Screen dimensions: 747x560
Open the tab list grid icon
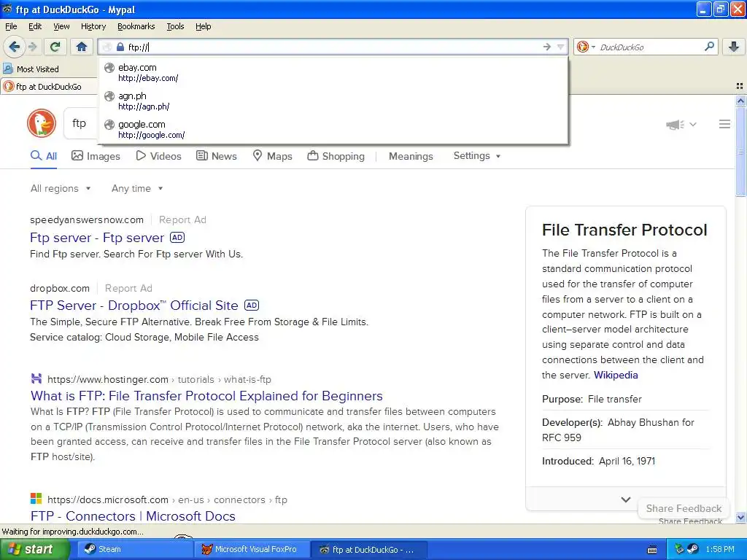tap(740, 86)
